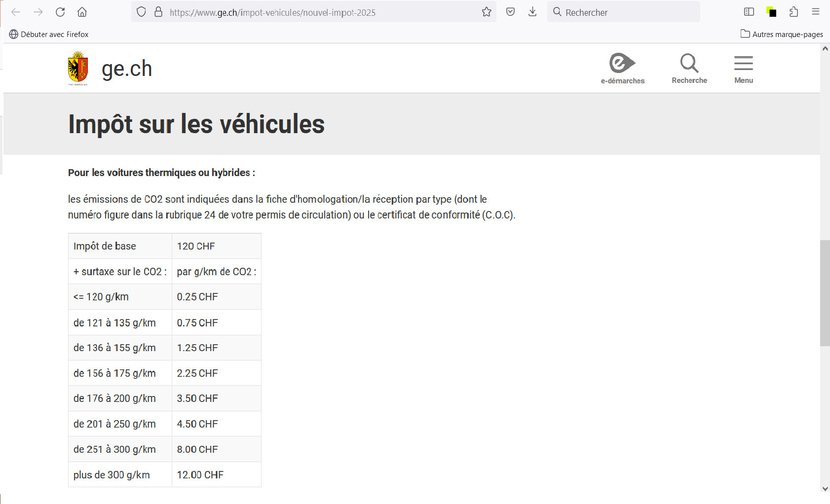The height and width of the screenshot is (504, 830).
Task: Open the Firefox hamburger application menu
Action: pos(816,12)
